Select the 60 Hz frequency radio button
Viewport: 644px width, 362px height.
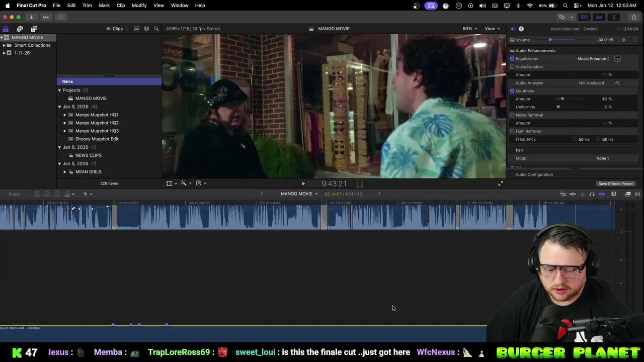[599, 139]
